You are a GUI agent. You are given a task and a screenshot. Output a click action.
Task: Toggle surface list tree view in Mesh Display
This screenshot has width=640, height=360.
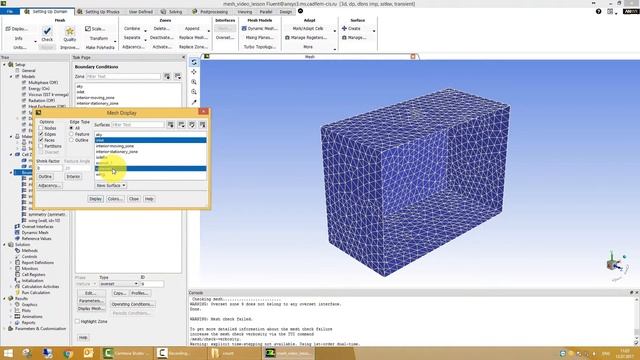point(192,124)
